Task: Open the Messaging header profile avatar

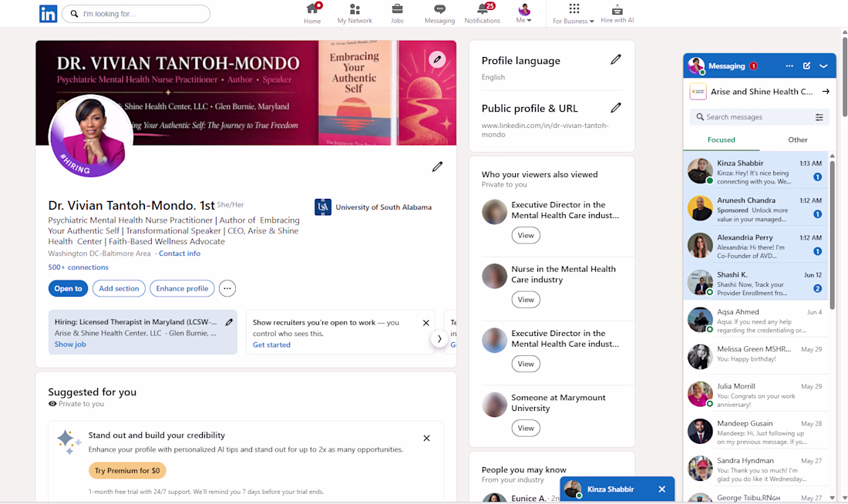Action: (x=696, y=66)
